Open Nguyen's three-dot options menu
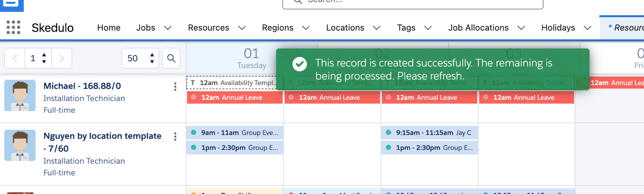The image size is (644, 194). coord(175,137)
